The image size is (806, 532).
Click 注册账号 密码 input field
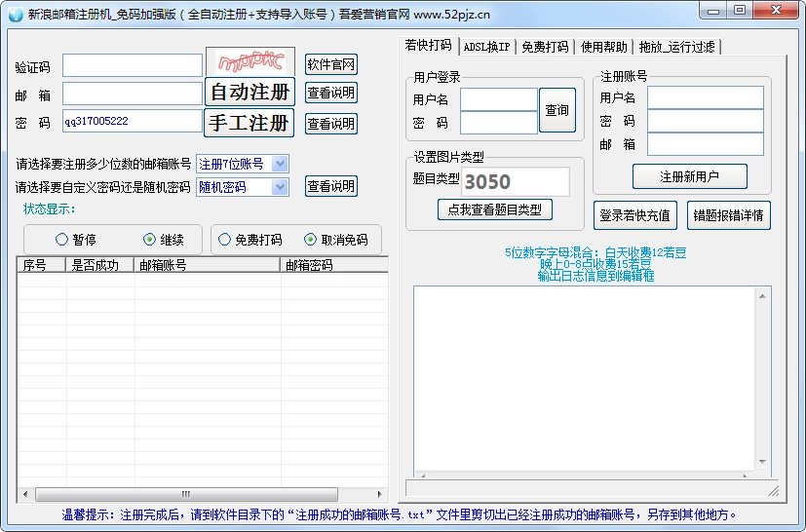tap(706, 121)
